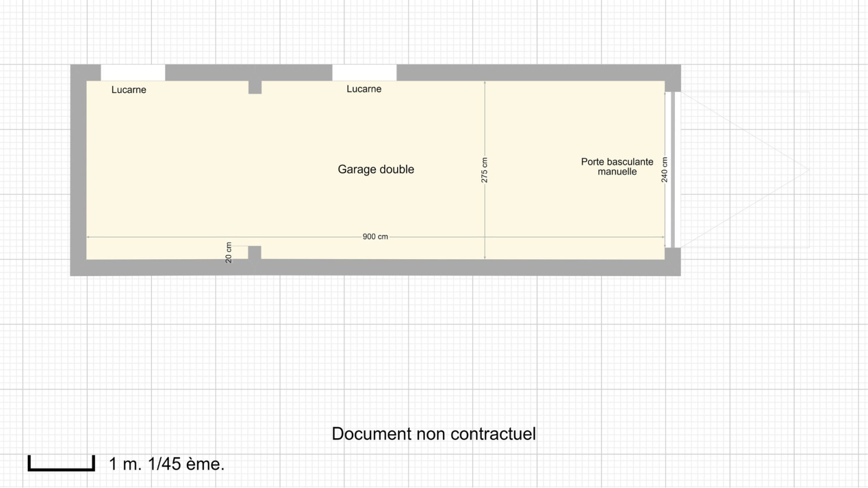Click the pillar protruding from bottom wall
The width and height of the screenshot is (868, 488).
254,253
